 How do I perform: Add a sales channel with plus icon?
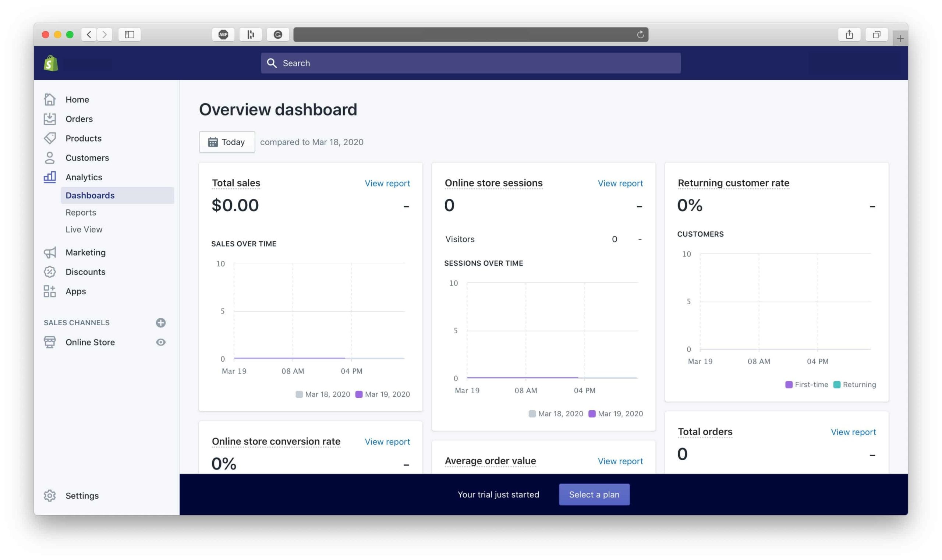pyautogui.click(x=160, y=323)
